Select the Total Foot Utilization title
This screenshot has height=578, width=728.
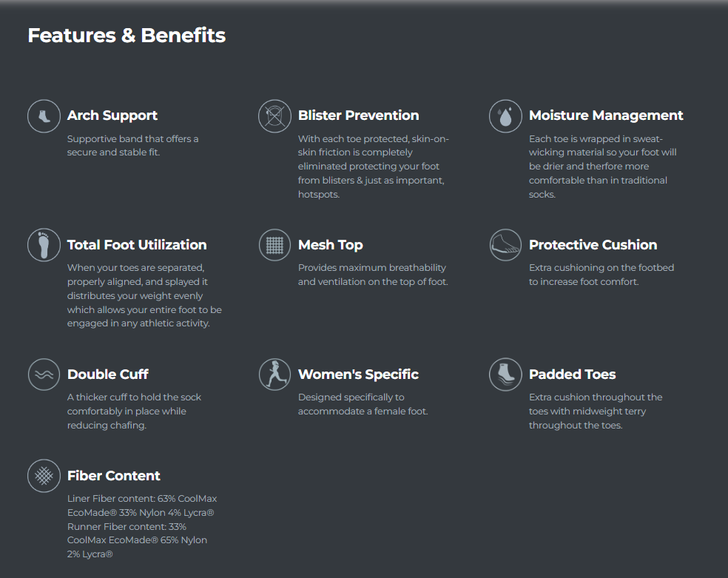pyautogui.click(x=137, y=245)
